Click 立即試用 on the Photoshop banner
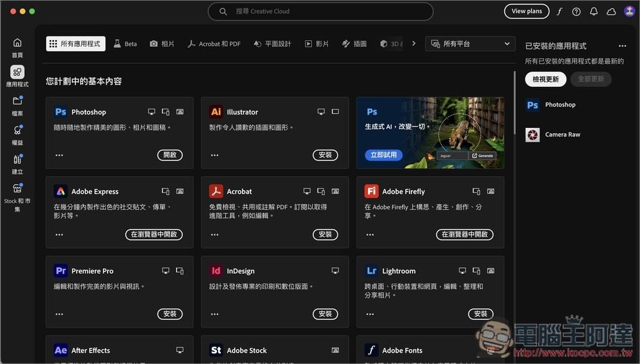Screen dimensions: 640x364 pyautogui.click(x=383, y=155)
